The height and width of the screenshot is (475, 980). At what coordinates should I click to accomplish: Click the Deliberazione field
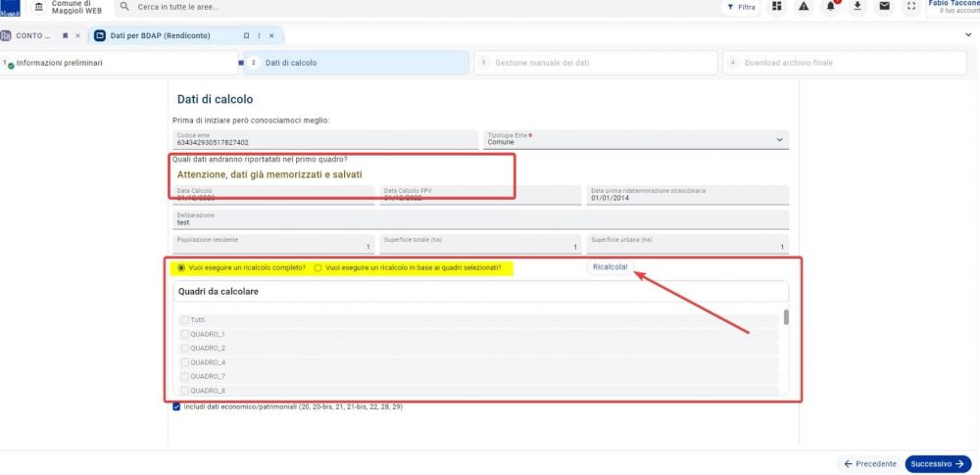[480, 219]
